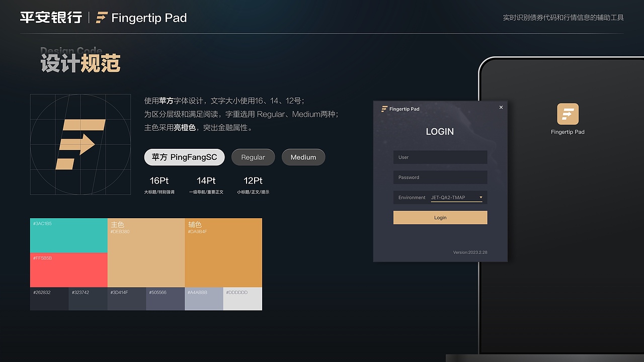Screen dimensions: 644x362
Task: Click the Fingertip Pad icon in the login dialog
Action: 384,109
